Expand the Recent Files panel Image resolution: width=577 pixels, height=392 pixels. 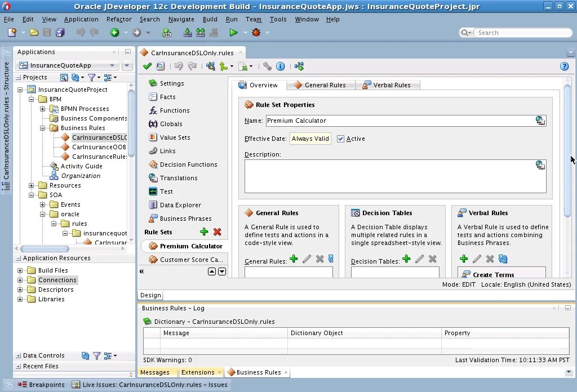pos(19,366)
